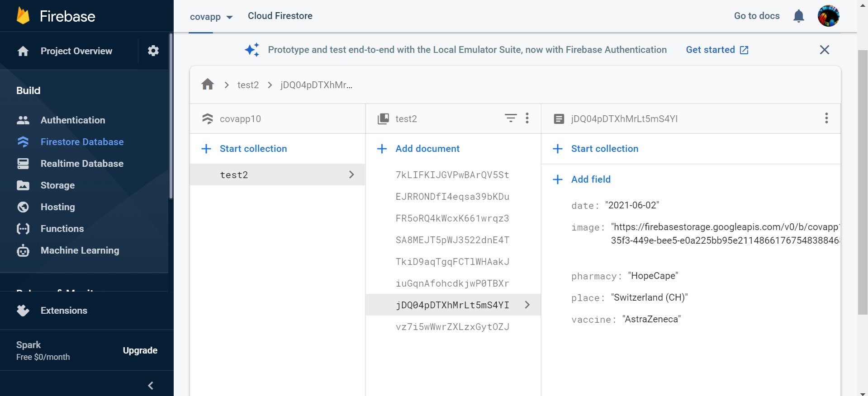Click the page vertical scrollbar
The height and width of the screenshot is (396, 868).
(x=863, y=181)
